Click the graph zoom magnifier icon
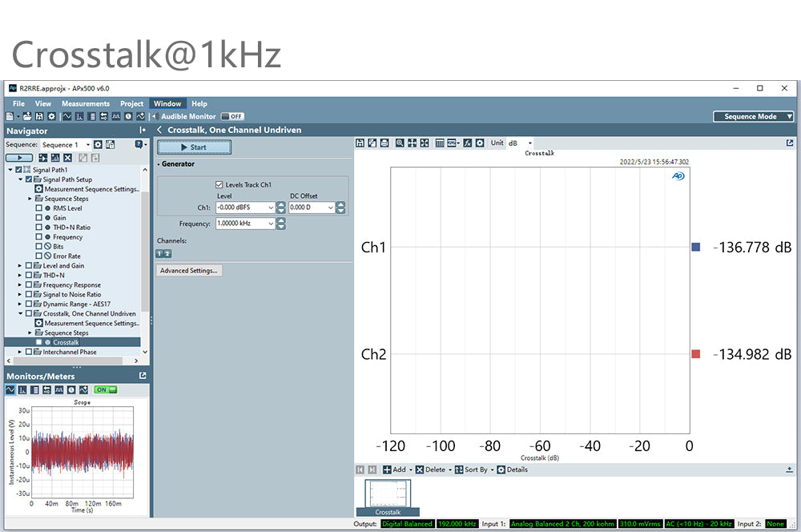The width and height of the screenshot is (801, 532). point(400,143)
